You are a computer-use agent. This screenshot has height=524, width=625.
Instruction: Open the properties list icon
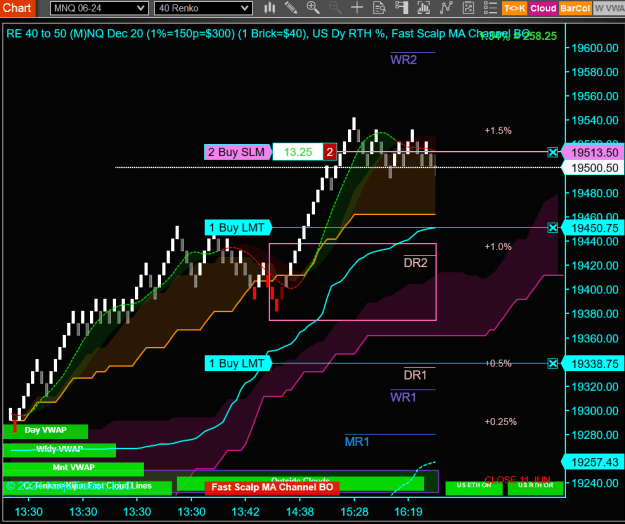tap(490, 8)
